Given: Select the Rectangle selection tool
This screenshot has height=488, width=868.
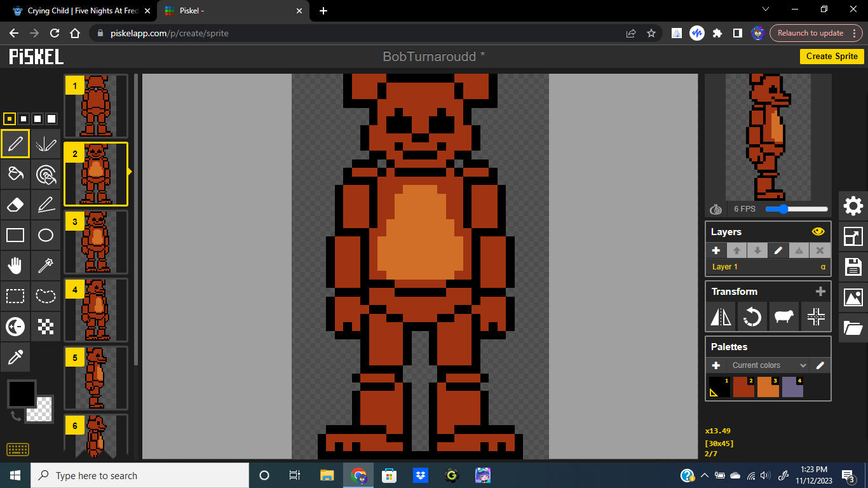Looking at the screenshot, I should point(15,296).
